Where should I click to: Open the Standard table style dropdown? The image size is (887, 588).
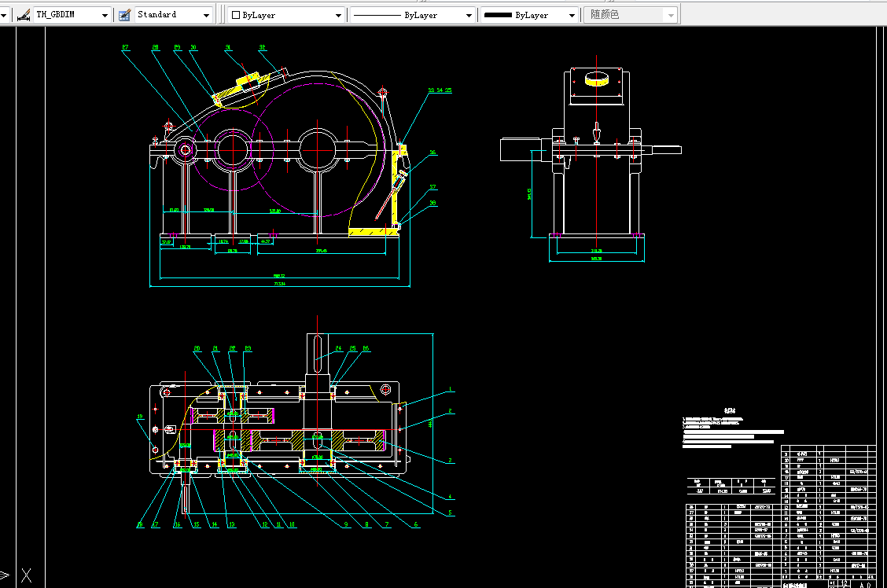tap(207, 15)
